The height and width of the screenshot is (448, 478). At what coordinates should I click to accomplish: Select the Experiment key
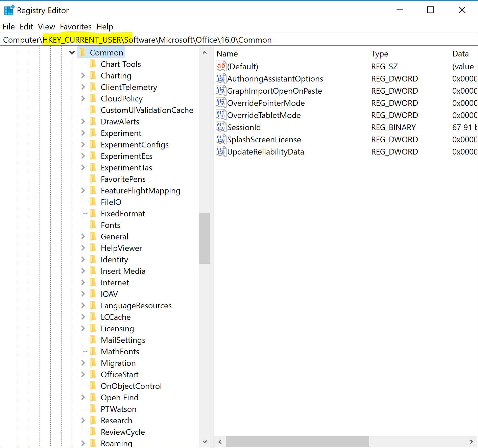click(x=121, y=133)
